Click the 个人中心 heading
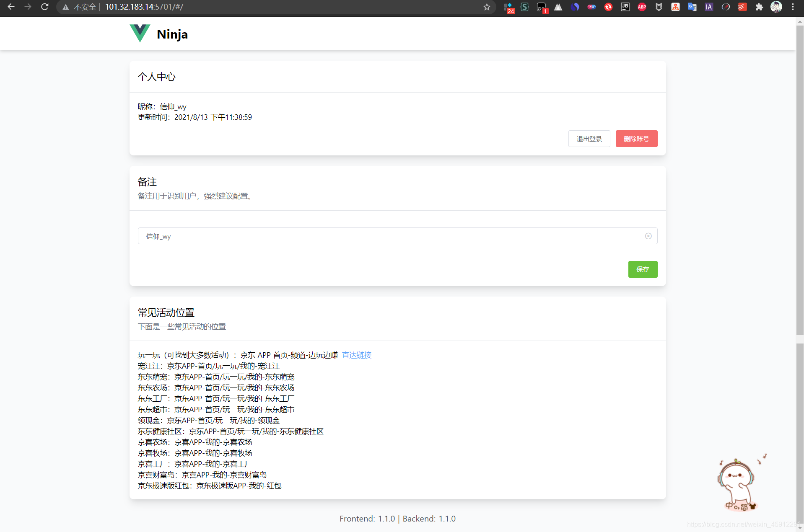The width and height of the screenshot is (804, 532). click(156, 77)
